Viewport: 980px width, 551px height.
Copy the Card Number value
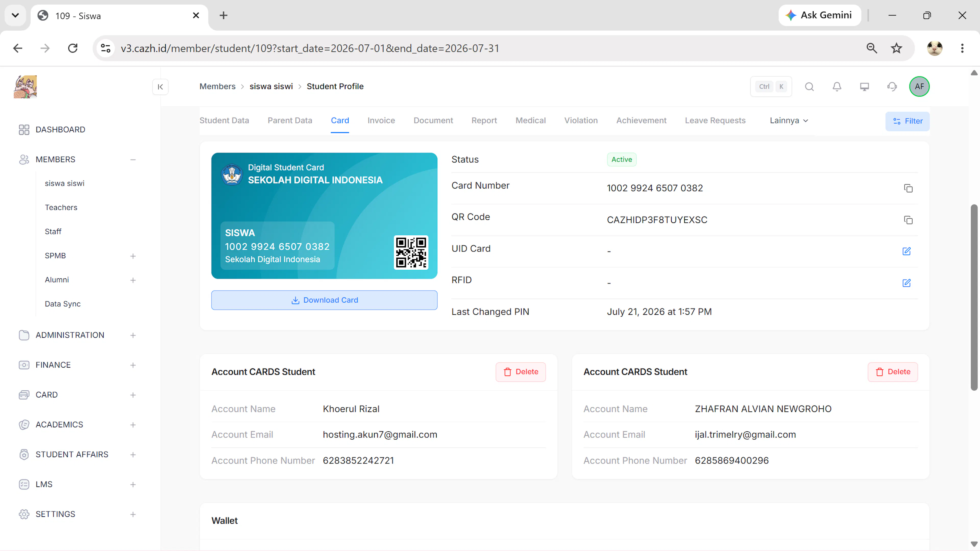[x=908, y=188]
